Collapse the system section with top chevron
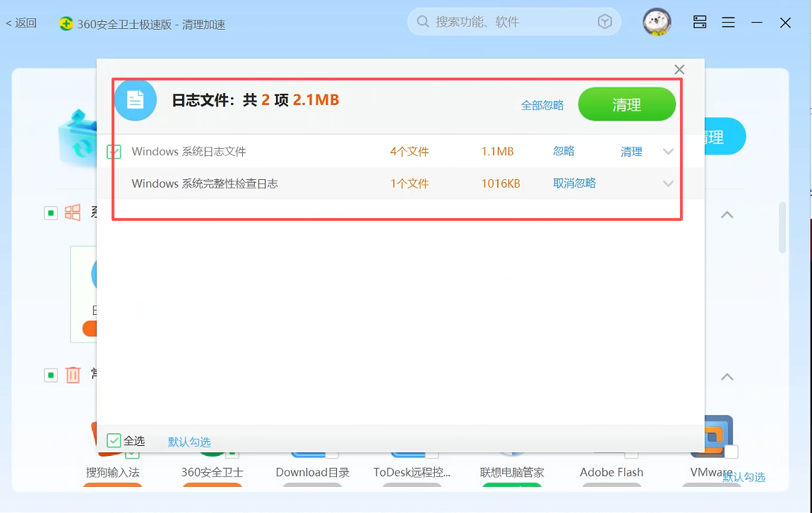 (x=727, y=215)
